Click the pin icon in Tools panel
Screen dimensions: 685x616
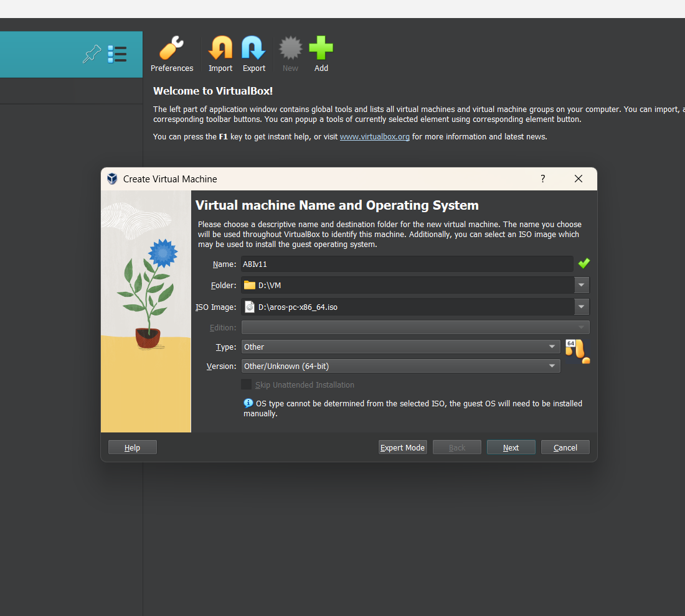[92, 54]
